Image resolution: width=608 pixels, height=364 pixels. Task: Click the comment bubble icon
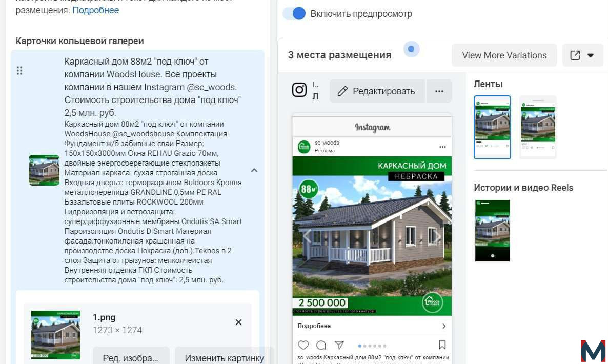(321, 345)
